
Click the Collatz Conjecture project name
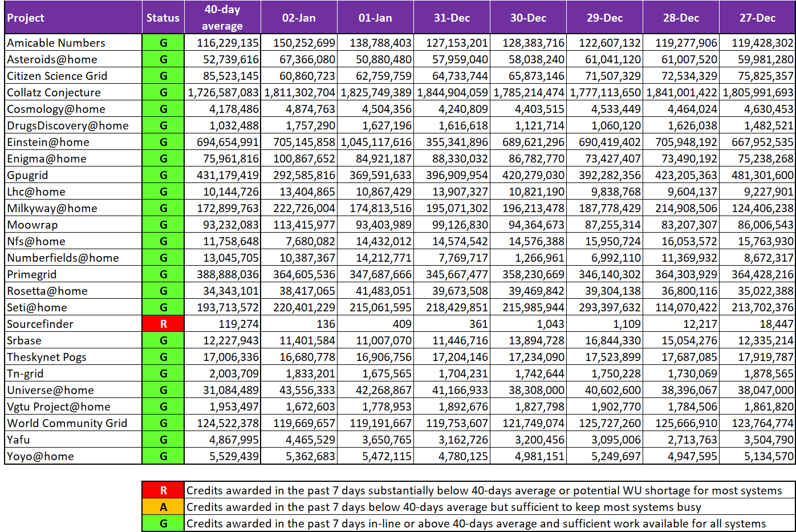[54, 92]
